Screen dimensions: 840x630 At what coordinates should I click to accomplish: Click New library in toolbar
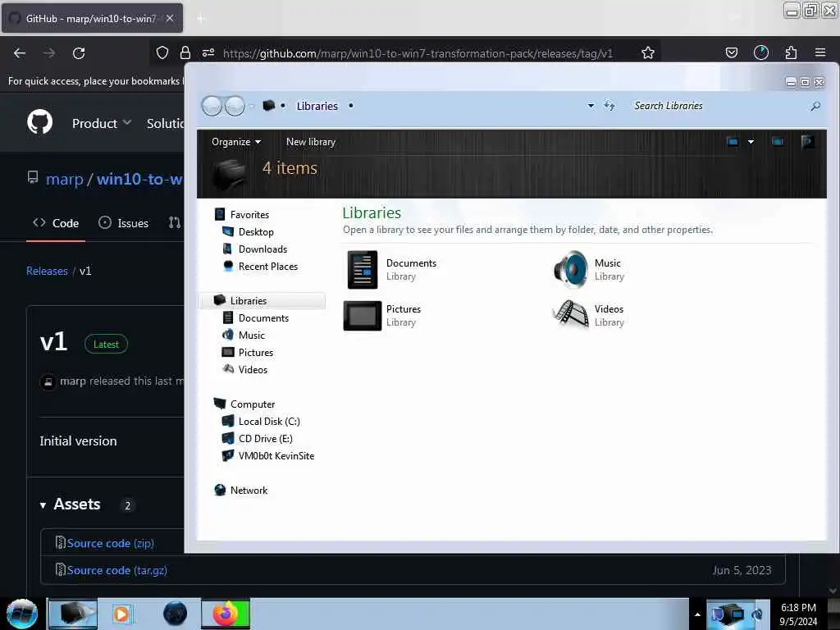tap(311, 142)
